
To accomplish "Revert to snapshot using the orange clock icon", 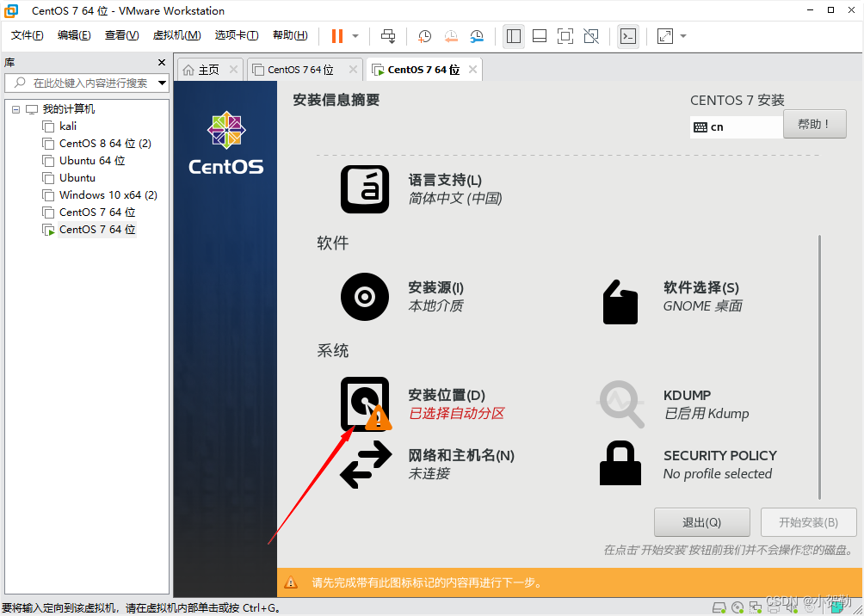I will point(451,36).
